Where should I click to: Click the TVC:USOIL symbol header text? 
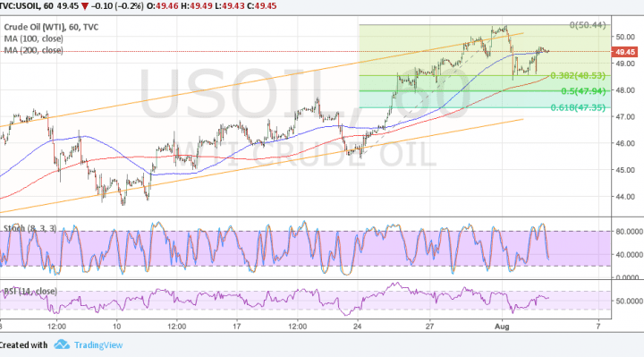tap(20, 6)
